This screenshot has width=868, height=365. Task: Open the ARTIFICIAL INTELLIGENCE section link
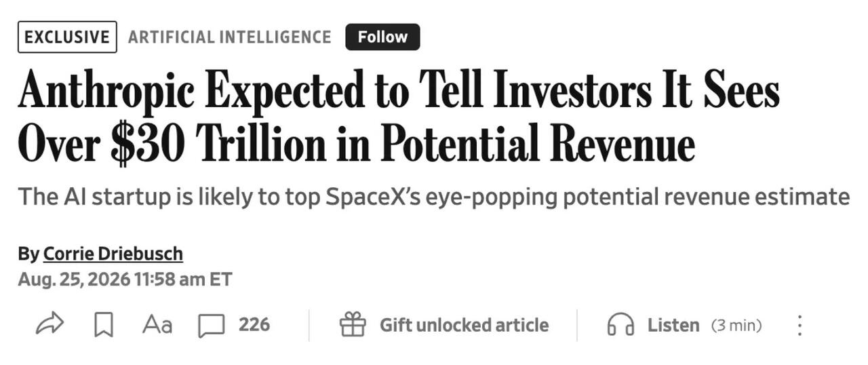tap(229, 37)
